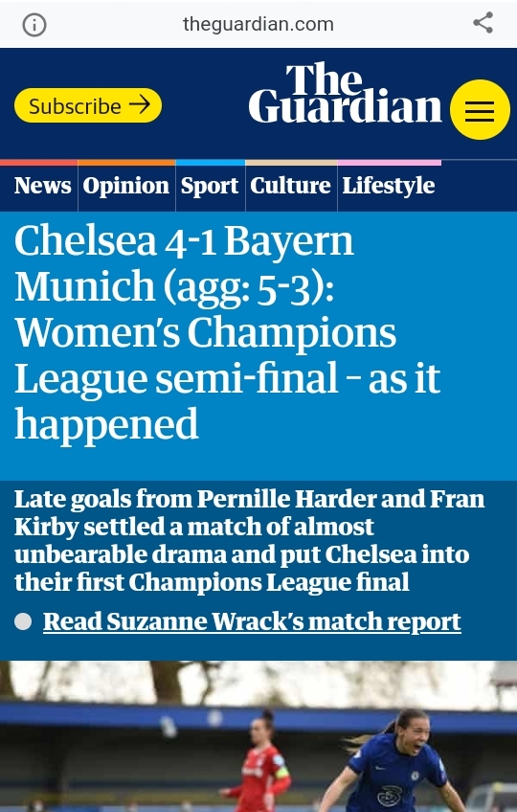Read Suzanne Wrack's match report link
This screenshot has width=517, height=812.
pos(252,621)
